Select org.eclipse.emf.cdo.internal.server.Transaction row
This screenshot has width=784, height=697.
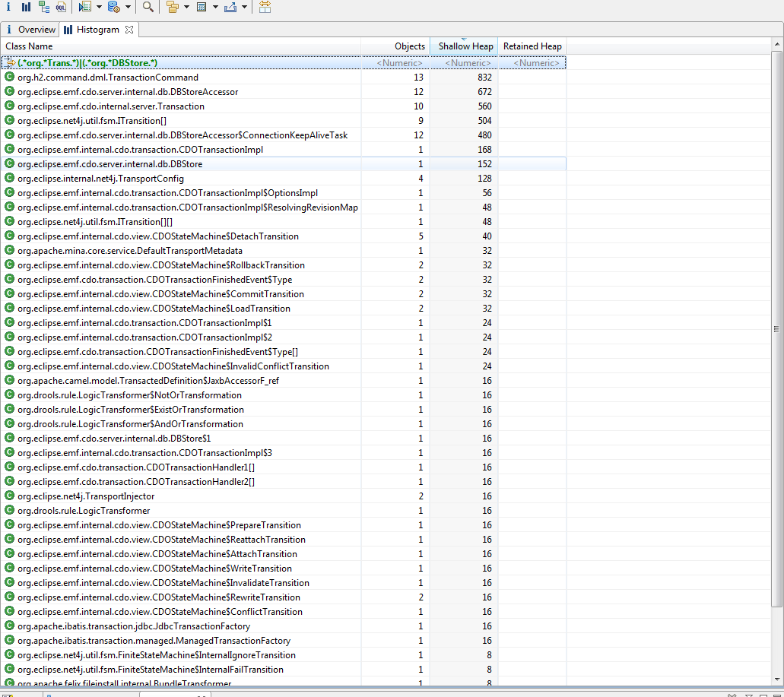284,106
